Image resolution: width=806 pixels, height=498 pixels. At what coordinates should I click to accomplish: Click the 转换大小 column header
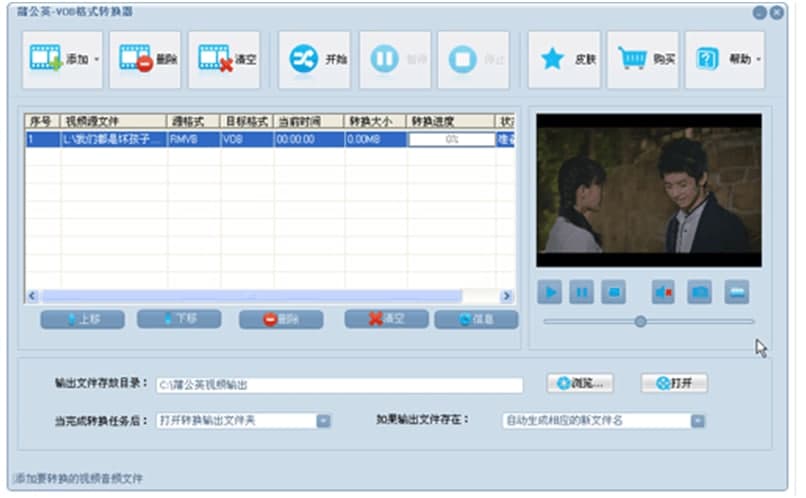tap(375, 121)
